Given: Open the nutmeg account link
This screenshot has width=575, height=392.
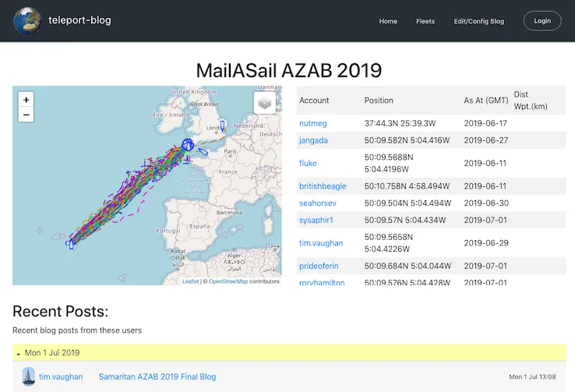Looking at the screenshot, I should pos(313,123).
